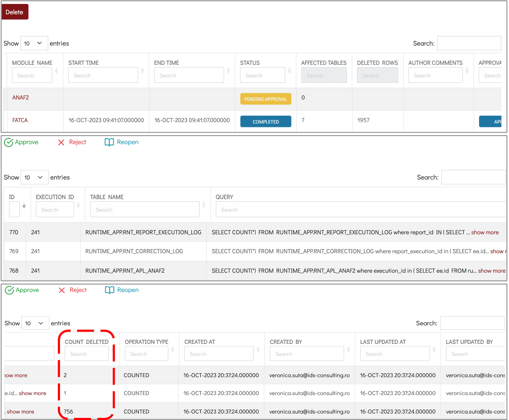Screen dimensions: 509x420
Task: Sort by Created By column arrows
Action: click(348, 349)
